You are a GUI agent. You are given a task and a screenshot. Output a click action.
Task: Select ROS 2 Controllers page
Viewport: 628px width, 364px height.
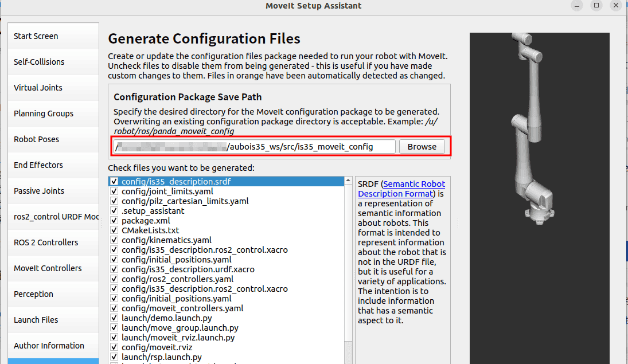46,242
